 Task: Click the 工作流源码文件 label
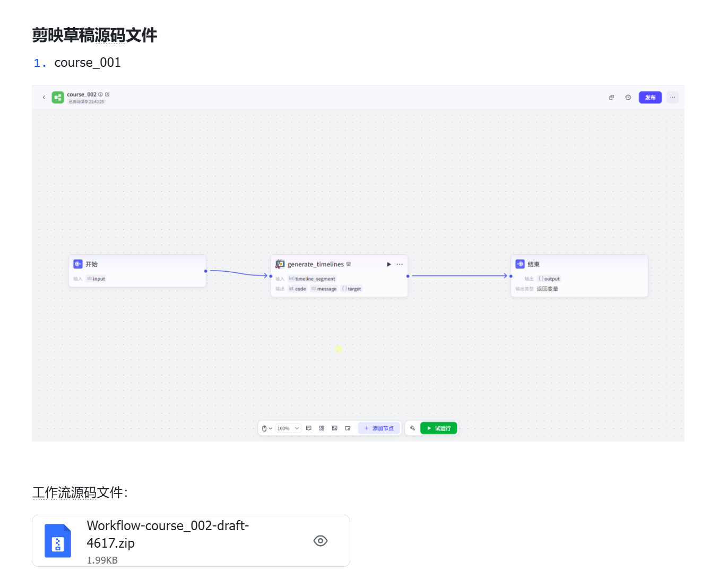[80, 492]
